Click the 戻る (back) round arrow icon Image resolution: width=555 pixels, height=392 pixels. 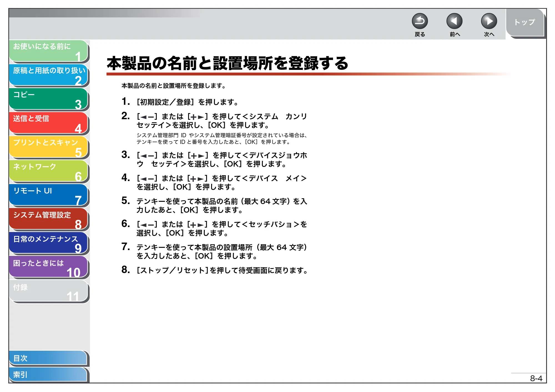coord(420,21)
